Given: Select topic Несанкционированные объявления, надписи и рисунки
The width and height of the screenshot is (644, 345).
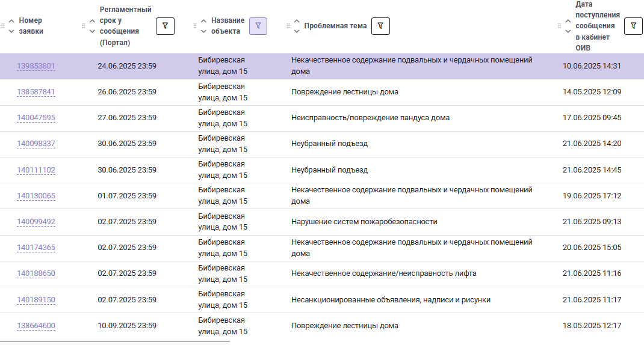Looking at the screenshot, I should [391, 300].
